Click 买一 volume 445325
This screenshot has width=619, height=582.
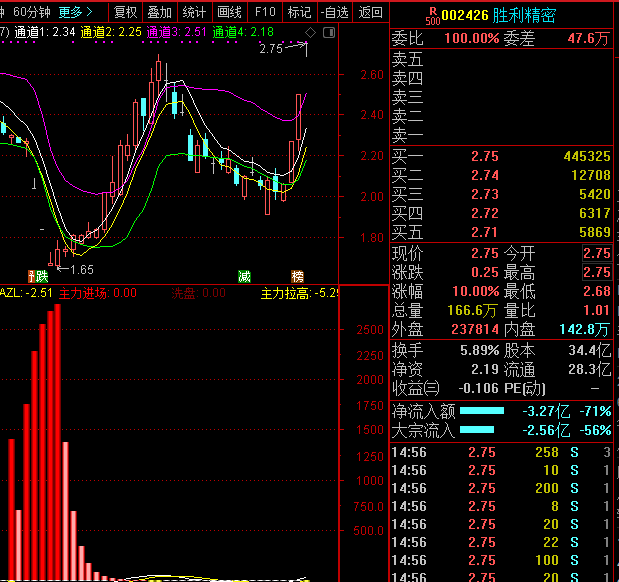(587, 156)
